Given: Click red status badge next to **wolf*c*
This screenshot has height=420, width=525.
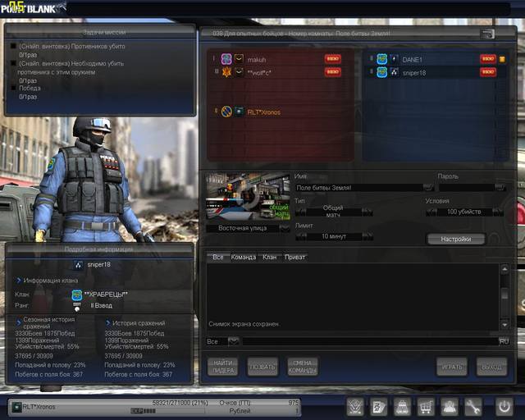Looking at the screenshot, I should tap(333, 72).
